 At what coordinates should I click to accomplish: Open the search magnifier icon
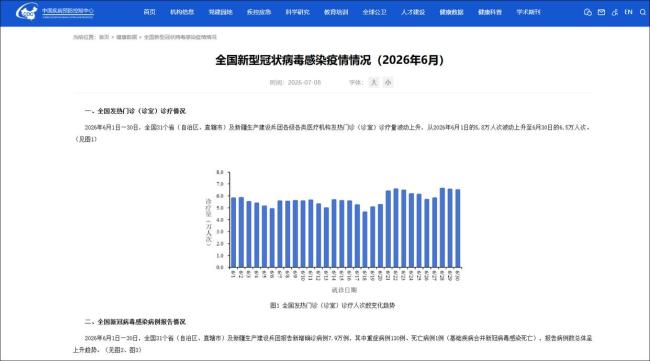[643, 12]
